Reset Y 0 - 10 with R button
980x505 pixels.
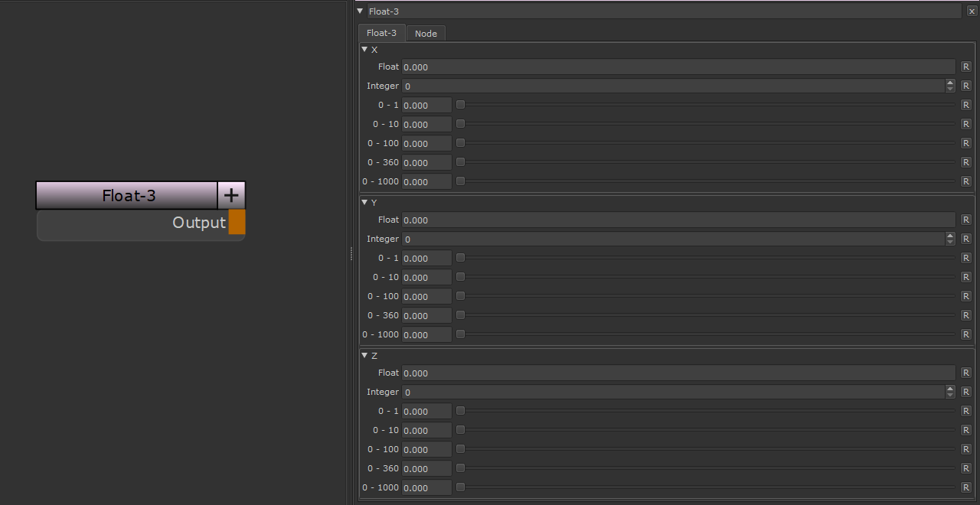[x=965, y=277]
